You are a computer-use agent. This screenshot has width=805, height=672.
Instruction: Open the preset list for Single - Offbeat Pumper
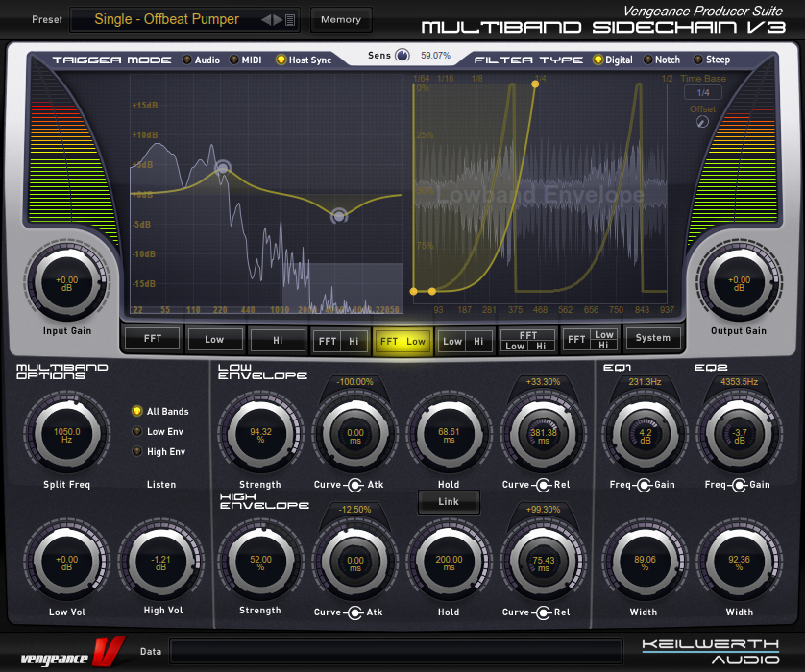292,18
